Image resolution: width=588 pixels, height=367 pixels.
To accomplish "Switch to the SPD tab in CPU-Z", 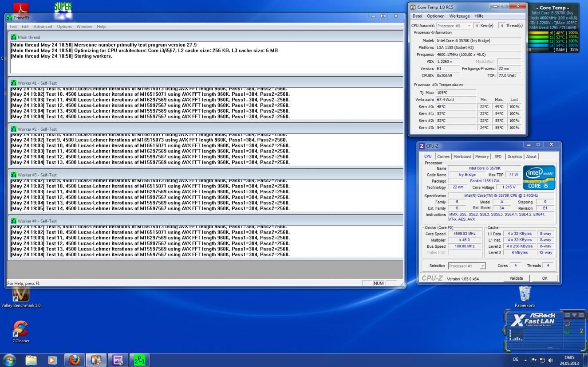I will tap(498, 156).
